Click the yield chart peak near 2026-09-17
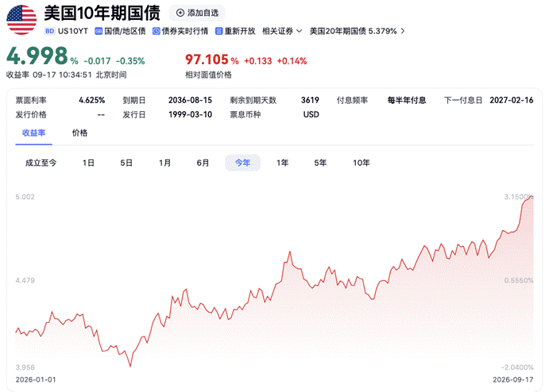The height and width of the screenshot is (392, 549). tap(532, 198)
